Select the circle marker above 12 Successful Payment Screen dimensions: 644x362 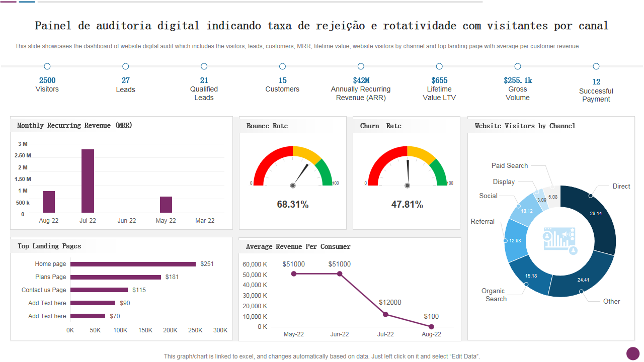coord(596,66)
